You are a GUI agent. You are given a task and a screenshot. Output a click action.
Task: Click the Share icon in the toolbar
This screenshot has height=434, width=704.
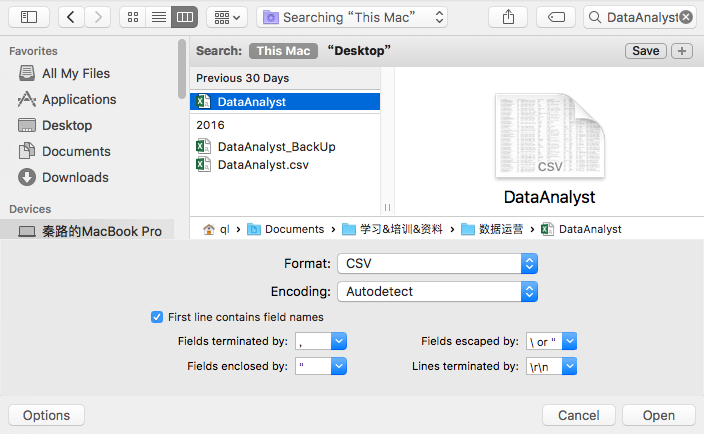tap(509, 17)
